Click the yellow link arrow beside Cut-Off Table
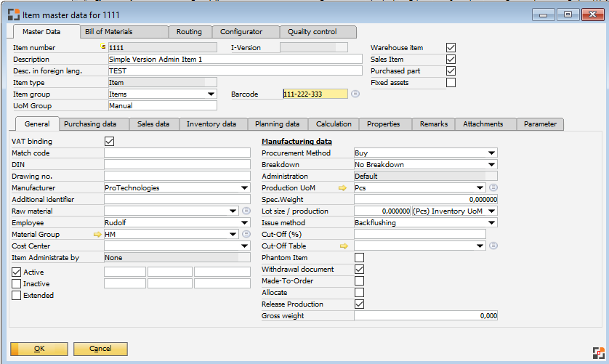The height and width of the screenshot is (364, 609). 344,246
